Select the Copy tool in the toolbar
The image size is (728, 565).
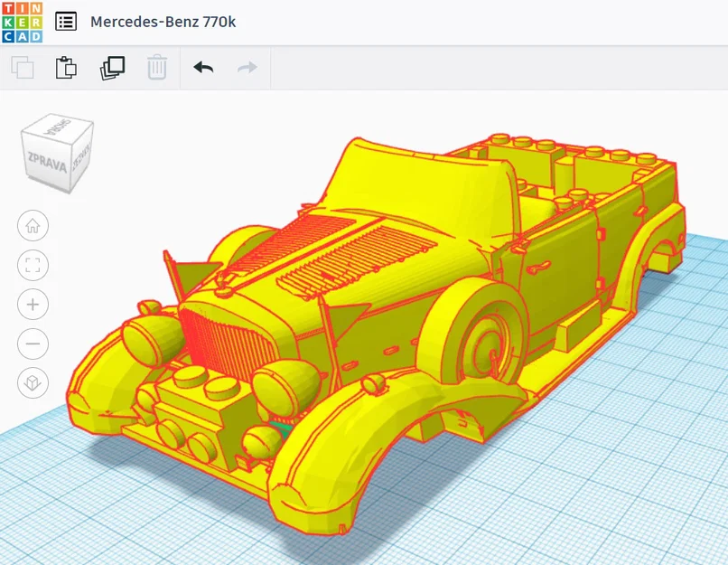[x=23, y=67]
